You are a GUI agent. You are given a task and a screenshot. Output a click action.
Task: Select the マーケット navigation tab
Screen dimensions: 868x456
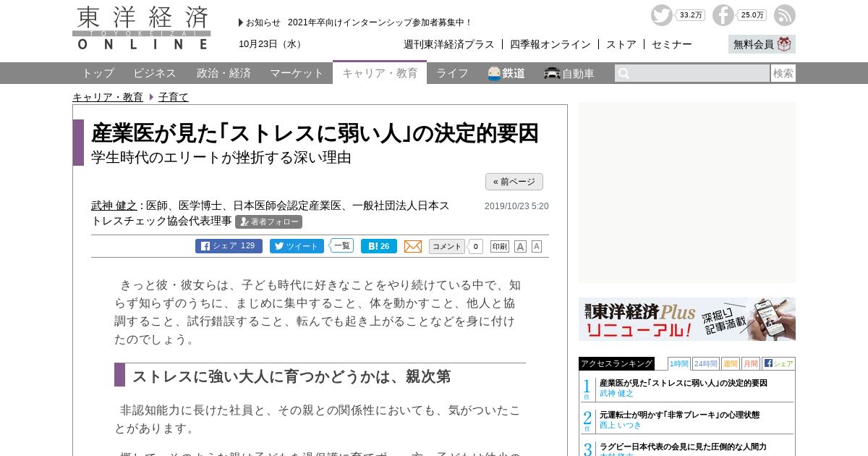coord(297,73)
